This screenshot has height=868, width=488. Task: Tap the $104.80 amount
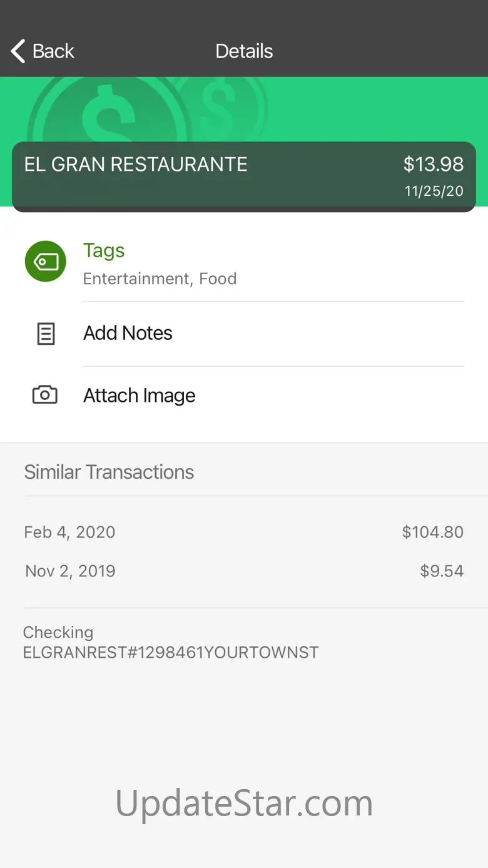432,532
